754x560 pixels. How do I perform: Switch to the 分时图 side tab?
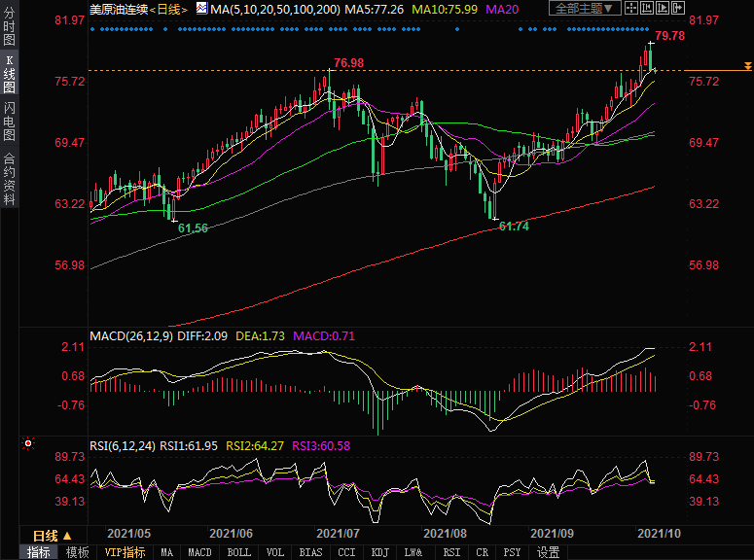click(x=9, y=25)
